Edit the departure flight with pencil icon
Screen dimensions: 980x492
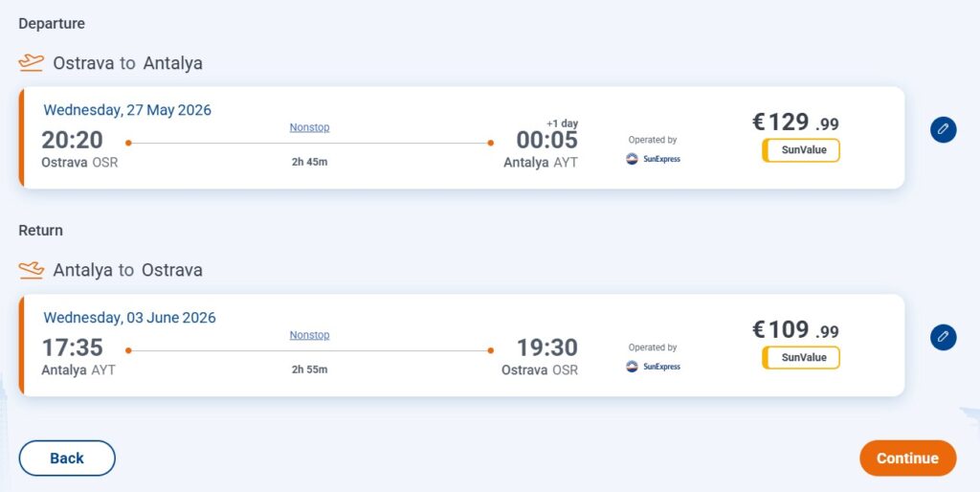pyautogui.click(x=943, y=129)
